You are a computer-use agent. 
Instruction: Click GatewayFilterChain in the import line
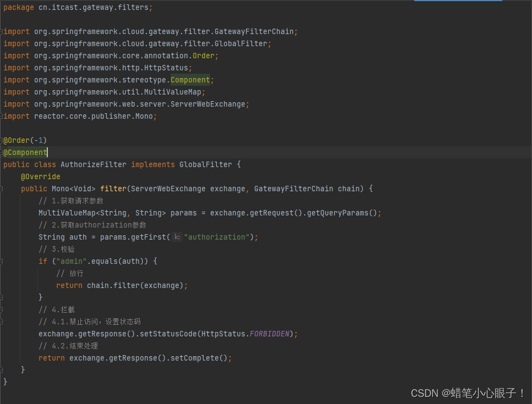[254, 31]
